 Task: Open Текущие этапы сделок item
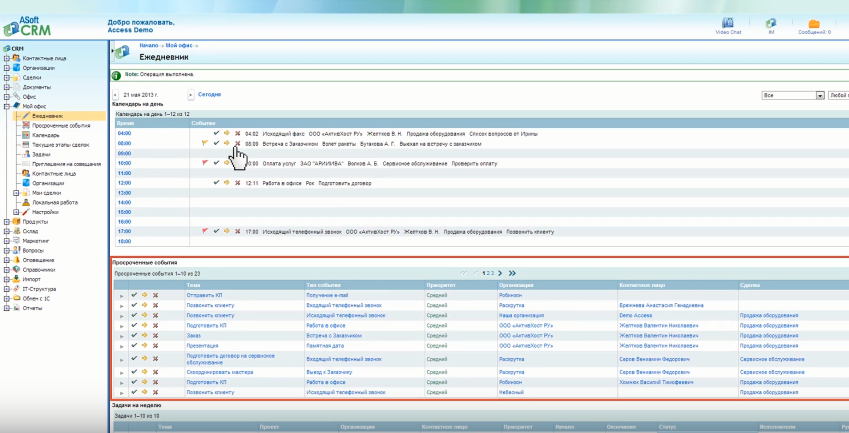pos(61,145)
